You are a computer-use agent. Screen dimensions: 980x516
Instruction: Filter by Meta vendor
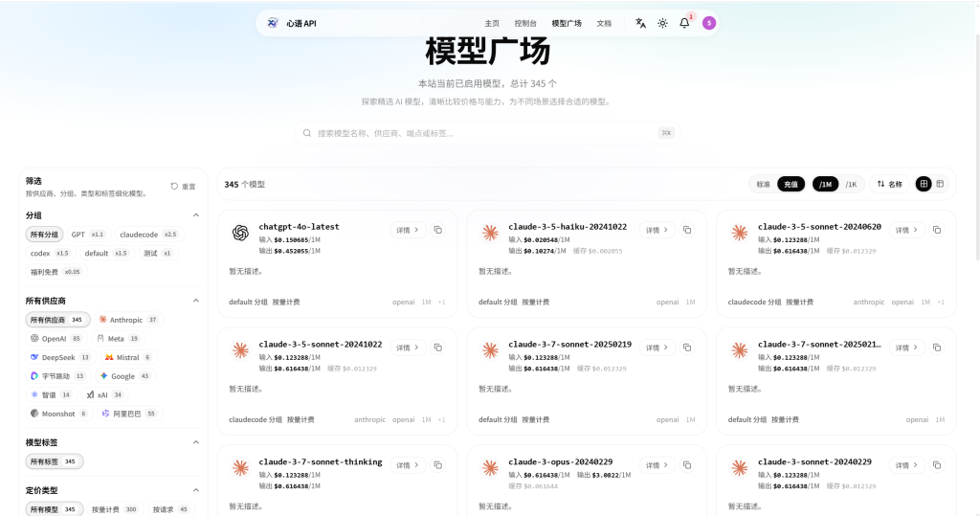click(118, 338)
